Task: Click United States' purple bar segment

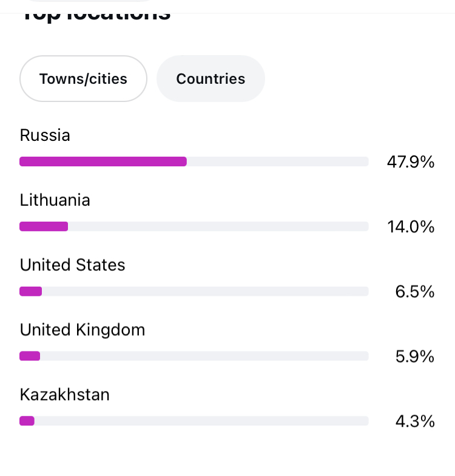Action: [30, 291]
